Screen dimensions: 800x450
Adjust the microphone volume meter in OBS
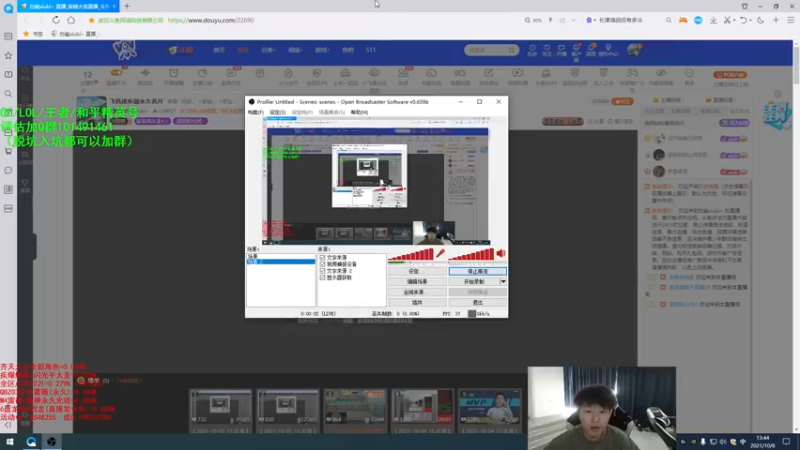pos(411,255)
